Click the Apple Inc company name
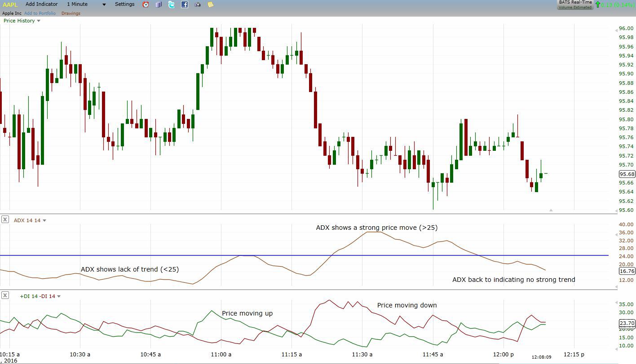The image size is (636, 364). coord(12,13)
